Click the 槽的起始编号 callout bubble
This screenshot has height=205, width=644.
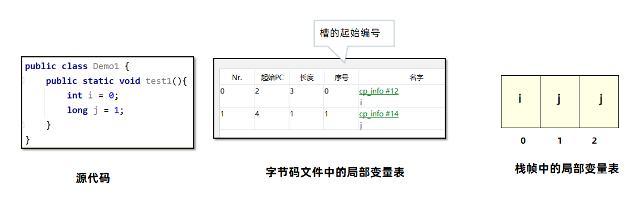(353, 33)
